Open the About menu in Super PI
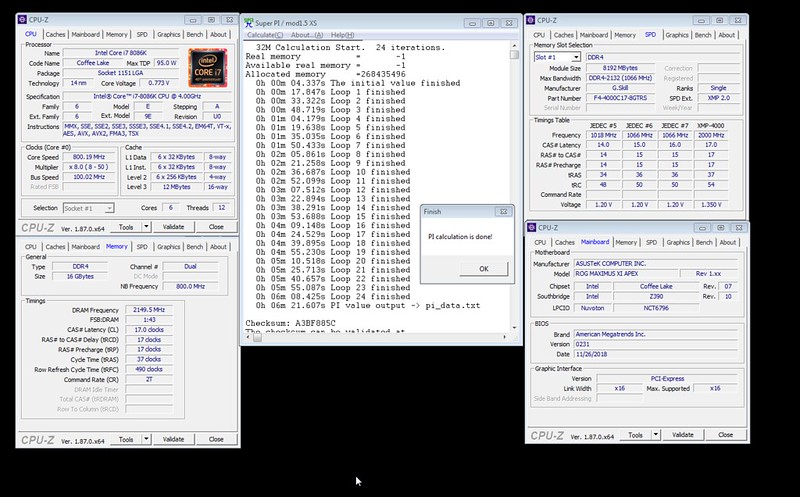This screenshot has width=800, height=497. coord(307,35)
